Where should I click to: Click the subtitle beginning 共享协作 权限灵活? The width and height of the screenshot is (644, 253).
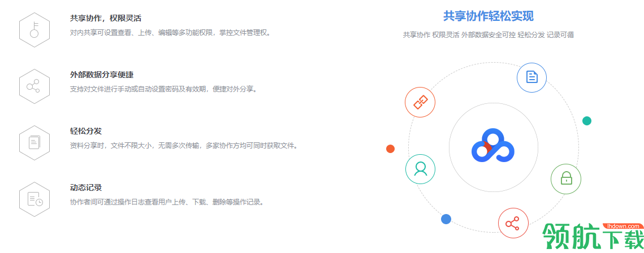coord(489,35)
